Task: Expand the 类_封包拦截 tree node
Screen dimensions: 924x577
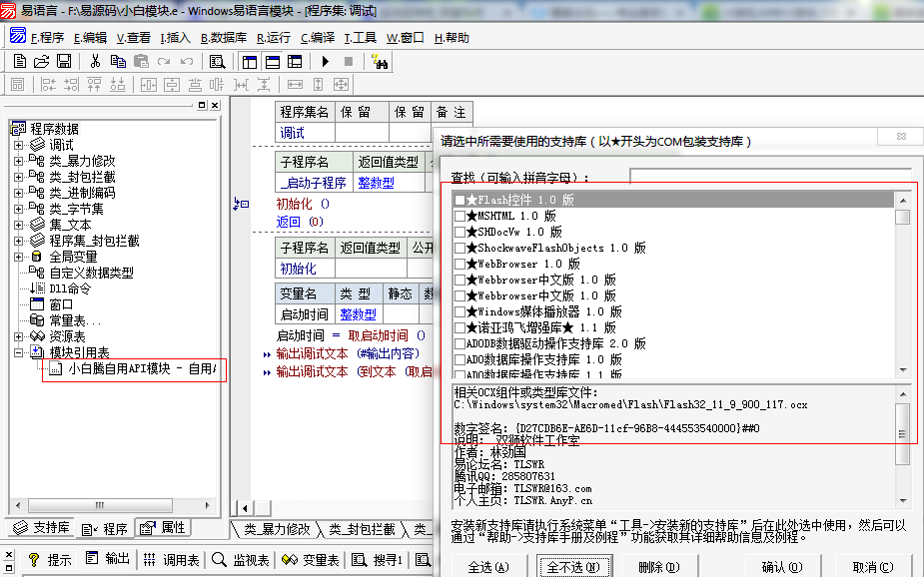Action: tap(18, 177)
